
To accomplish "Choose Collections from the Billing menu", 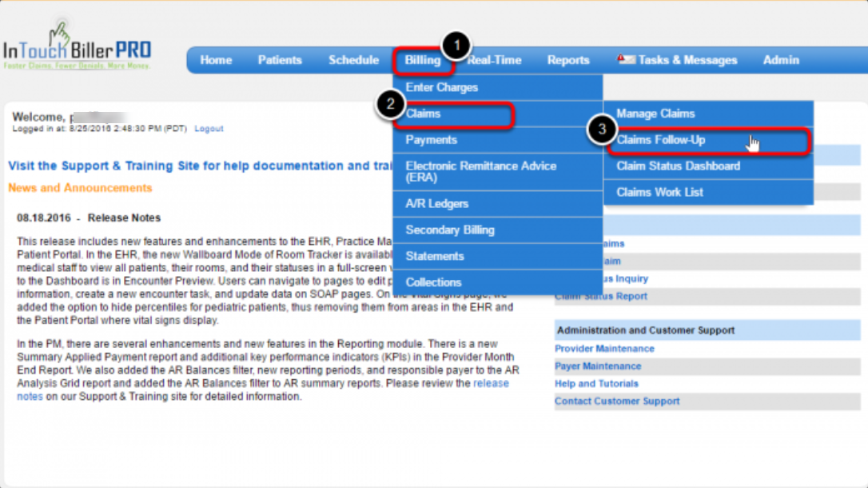I will [x=433, y=282].
